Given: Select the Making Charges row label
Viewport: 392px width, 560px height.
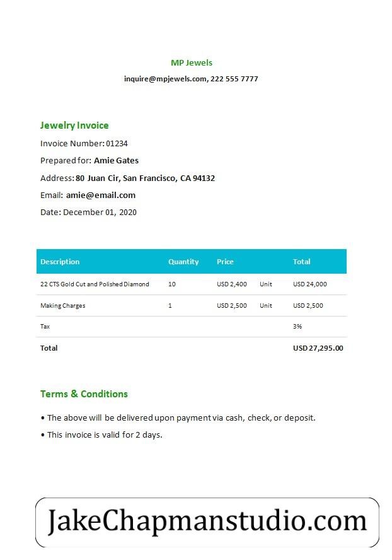Looking at the screenshot, I should coord(63,306).
